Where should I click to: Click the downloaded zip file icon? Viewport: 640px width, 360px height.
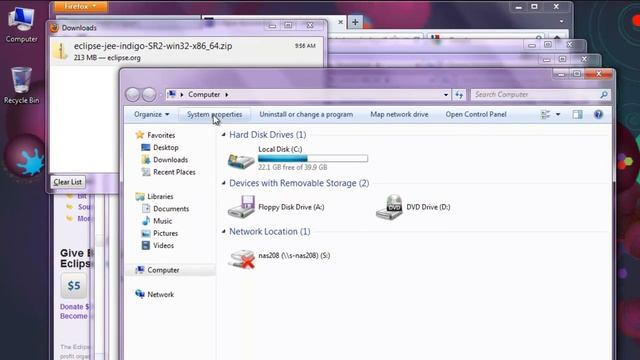pos(60,51)
